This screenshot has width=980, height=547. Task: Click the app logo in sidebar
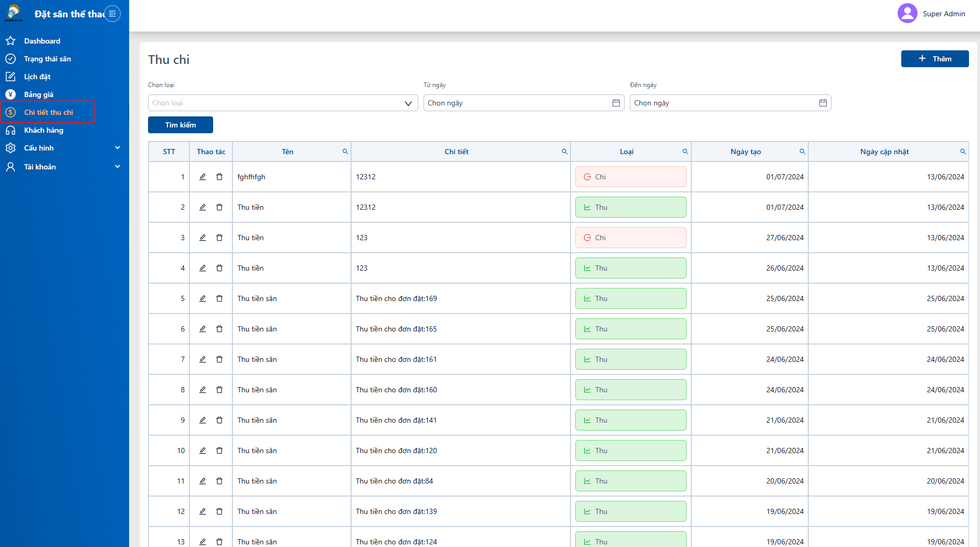(x=14, y=13)
